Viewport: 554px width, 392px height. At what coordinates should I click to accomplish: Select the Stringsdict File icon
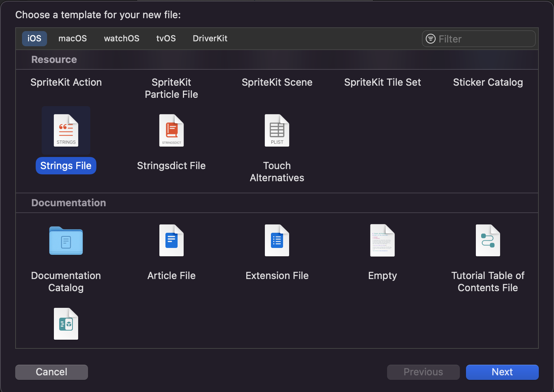pyautogui.click(x=172, y=130)
